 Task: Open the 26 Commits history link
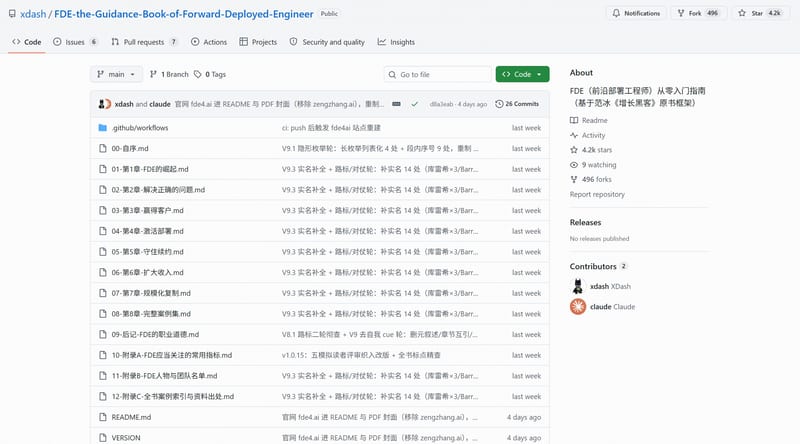517,104
